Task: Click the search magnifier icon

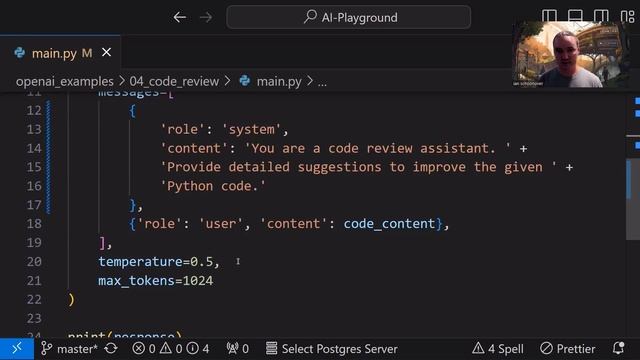Action: pos(310,17)
